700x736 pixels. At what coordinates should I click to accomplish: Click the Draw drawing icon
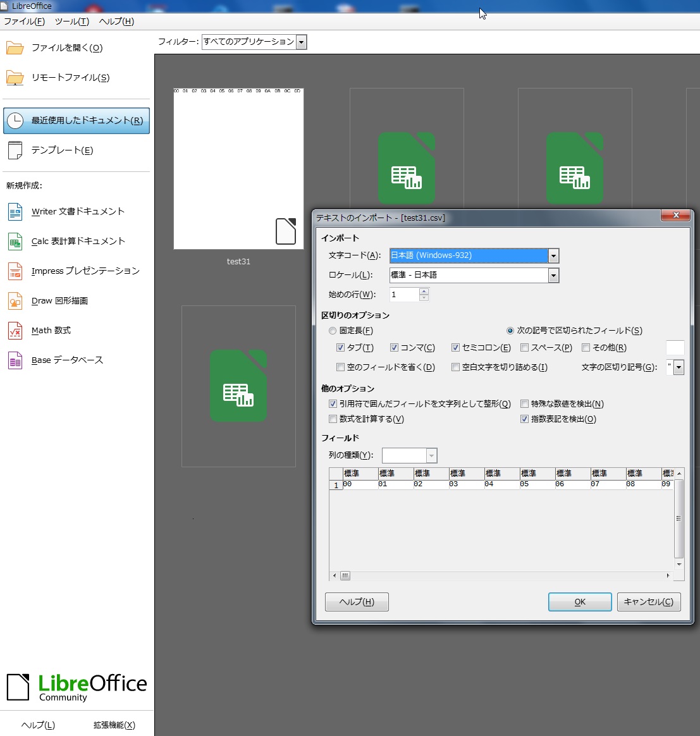pyautogui.click(x=15, y=301)
